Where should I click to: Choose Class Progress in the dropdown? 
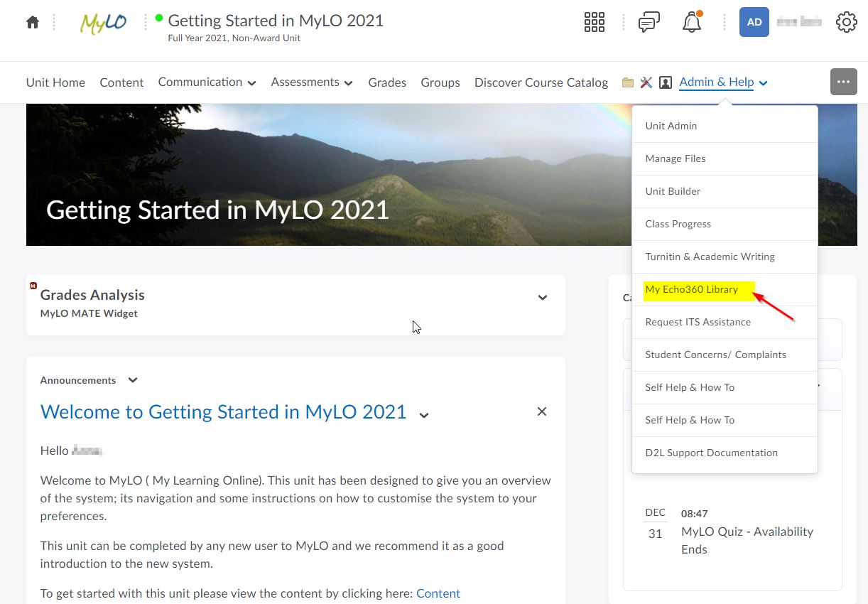(x=725, y=224)
